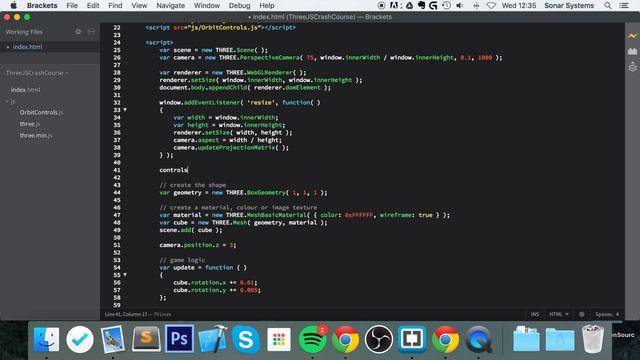Viewport: 640px width, 360px height.
Task: Click the 'controls' text on line 41
Action: 173,170
